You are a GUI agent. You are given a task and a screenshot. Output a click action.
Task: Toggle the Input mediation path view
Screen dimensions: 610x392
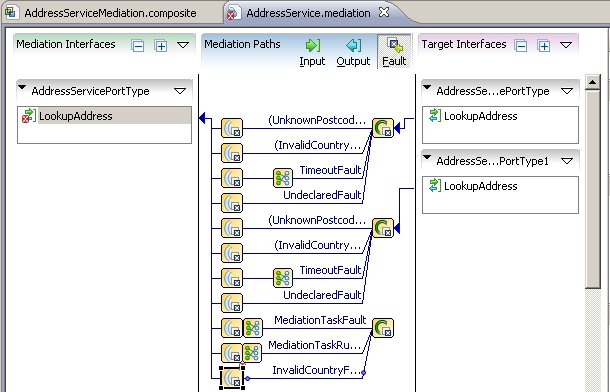coord(312,52)
